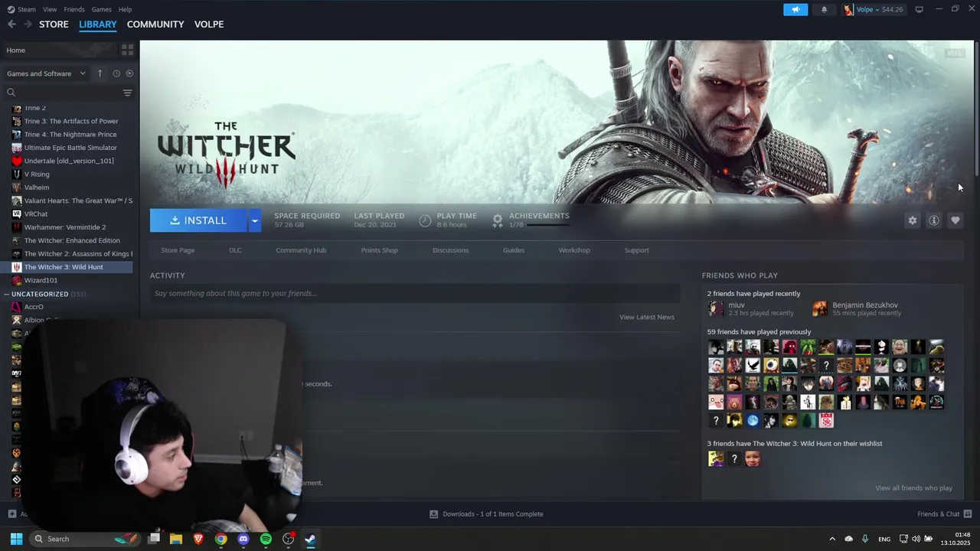The height and width of the screenshot is (551, 980).
Task: Click View Latest News
Action: [647, 317]
